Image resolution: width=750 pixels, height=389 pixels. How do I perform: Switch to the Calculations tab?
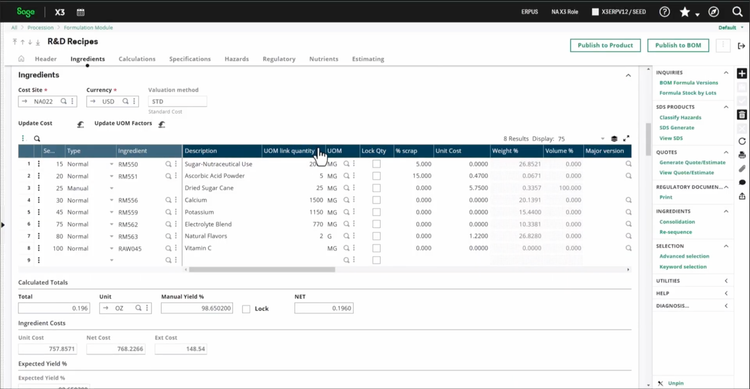[137, 59]
